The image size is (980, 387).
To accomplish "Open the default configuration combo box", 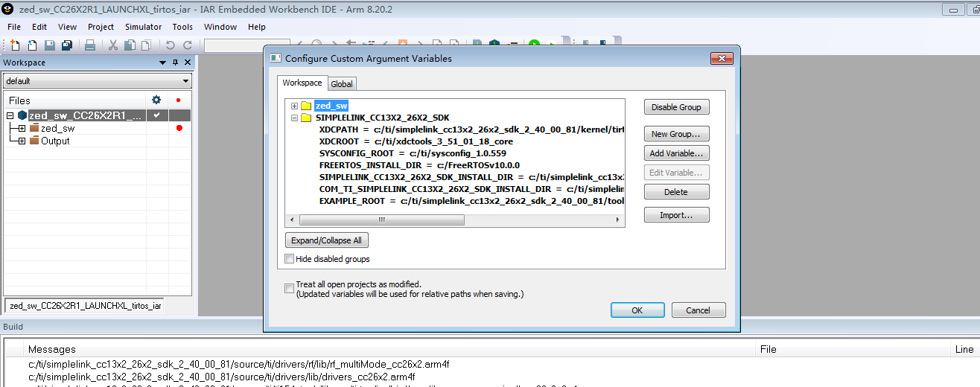I will (97, 81).
